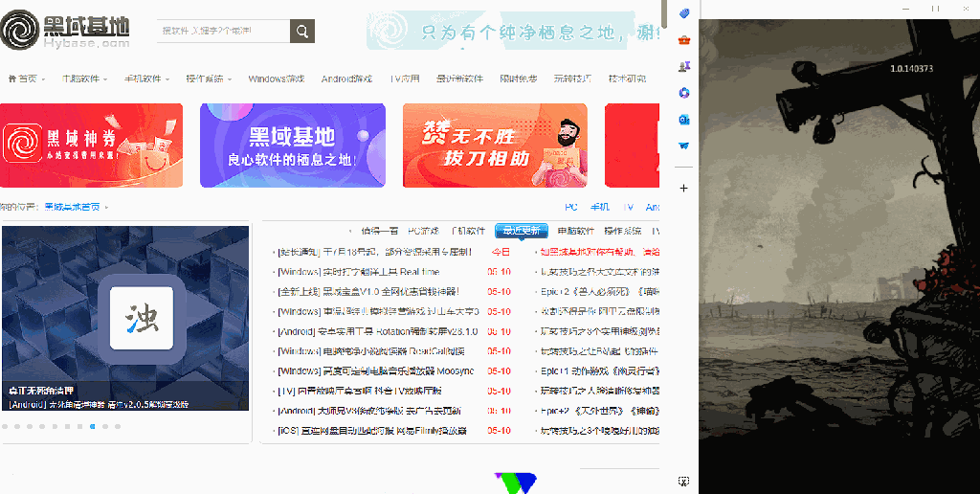The width and height of the screenshot is (980, 494).
Task: Click slideshow caption [Android] link under 桌面无死角清理
Action: click(99, 405)
